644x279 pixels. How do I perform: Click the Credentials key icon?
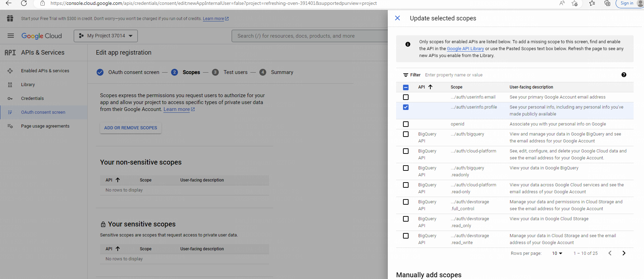[x=10, y=99]
